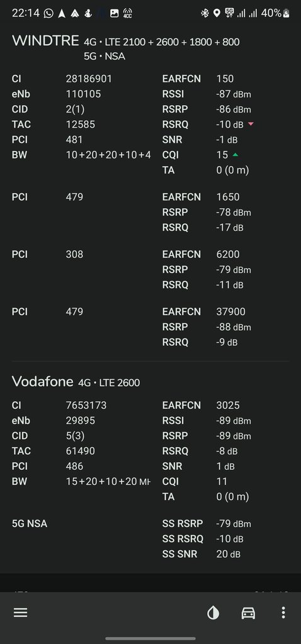Expand the 5G NSA section for Vodafone
301x644 pixels.
tap(30, 524)
